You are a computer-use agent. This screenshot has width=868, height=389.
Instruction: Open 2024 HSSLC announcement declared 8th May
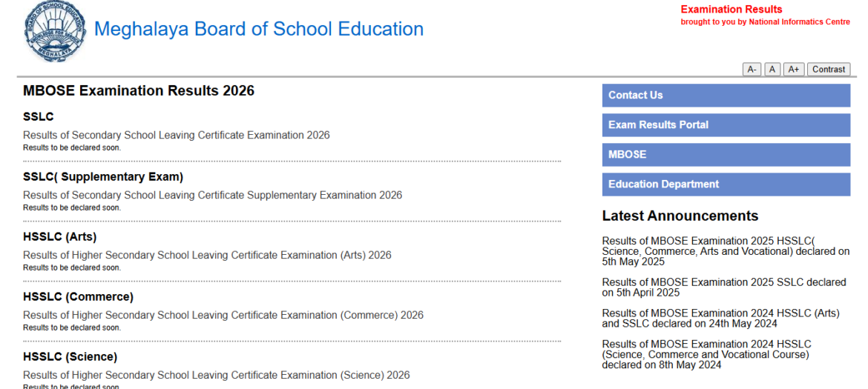click(706, 354)
